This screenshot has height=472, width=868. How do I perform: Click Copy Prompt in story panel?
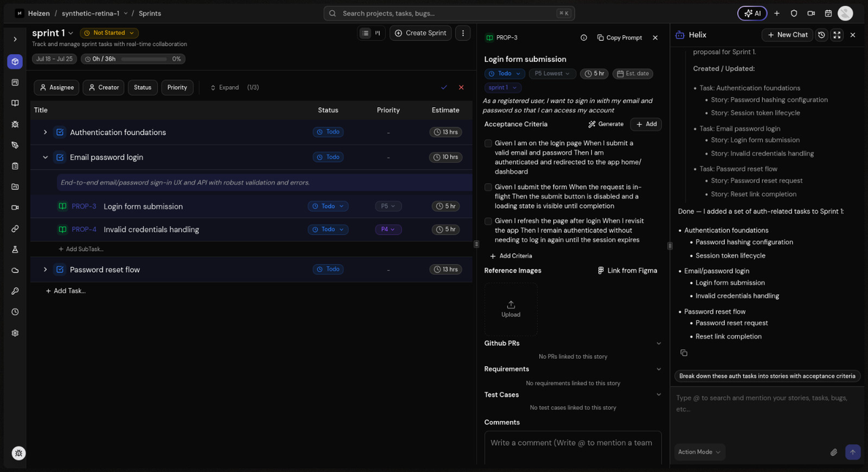pyautogui.click(x=620, y=38)
